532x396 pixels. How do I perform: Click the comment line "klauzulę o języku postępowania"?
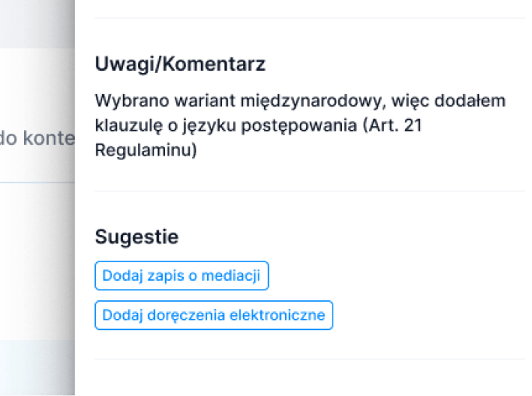click(258, 126)
